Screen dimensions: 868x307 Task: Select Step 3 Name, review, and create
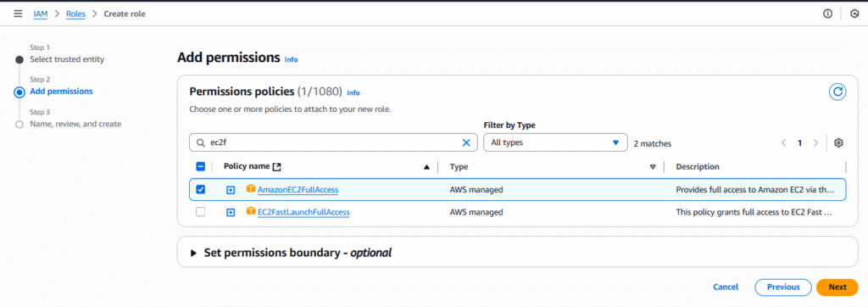click(x=75, y=124)
